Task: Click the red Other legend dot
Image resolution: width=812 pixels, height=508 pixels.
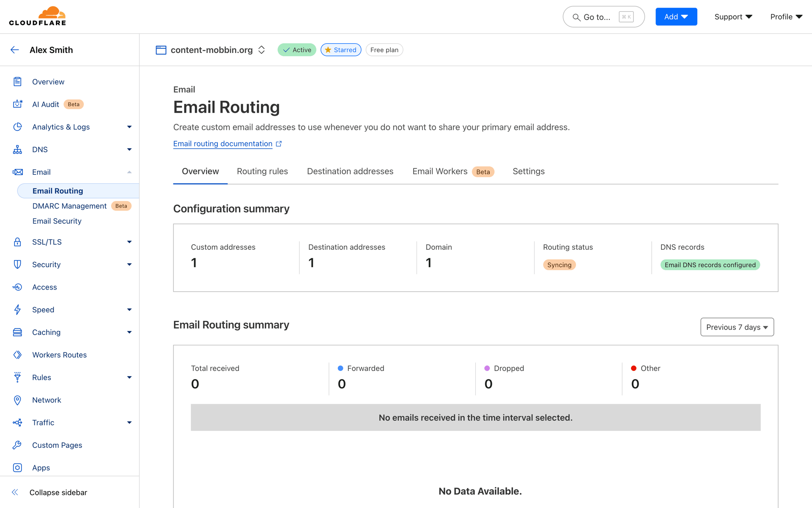Action: [x=634, y=368]
